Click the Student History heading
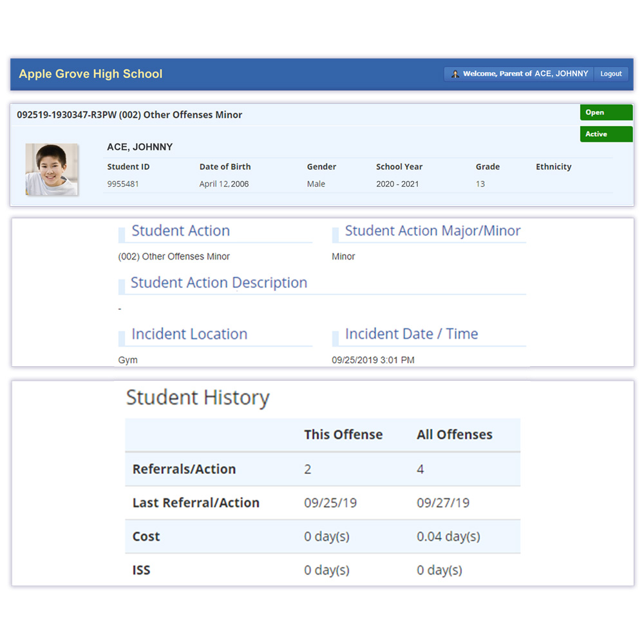Image resolution: width=644 pixels, height=644 pixels. point(198,397)
